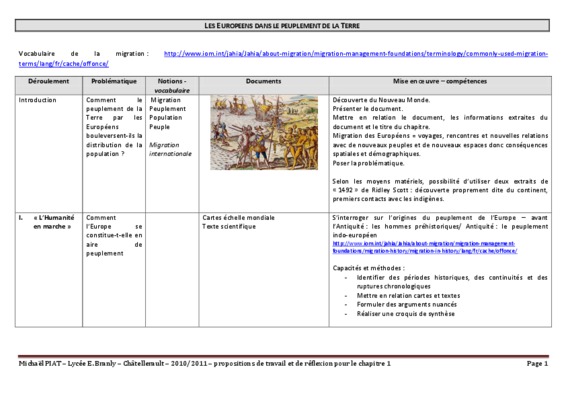Open the migration-history link in section I

[425, 247]
